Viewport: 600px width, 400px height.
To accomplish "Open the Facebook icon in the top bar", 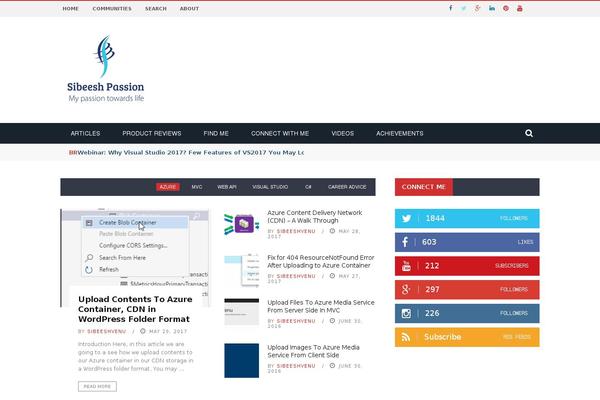I will pyautogui.click(x=450, y=8).
